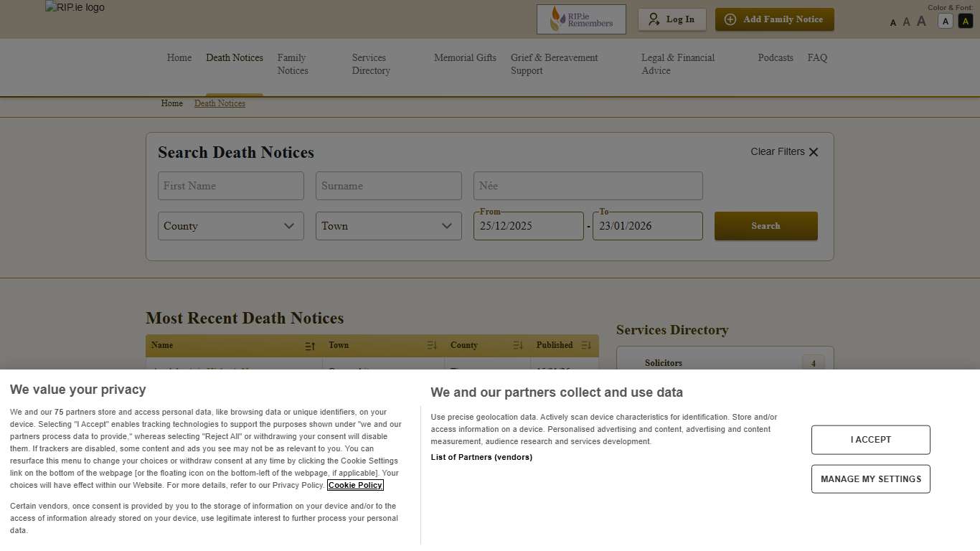Click the Add Family Notice plus icon
Screen dimensions: 980x551
[731, 19]
